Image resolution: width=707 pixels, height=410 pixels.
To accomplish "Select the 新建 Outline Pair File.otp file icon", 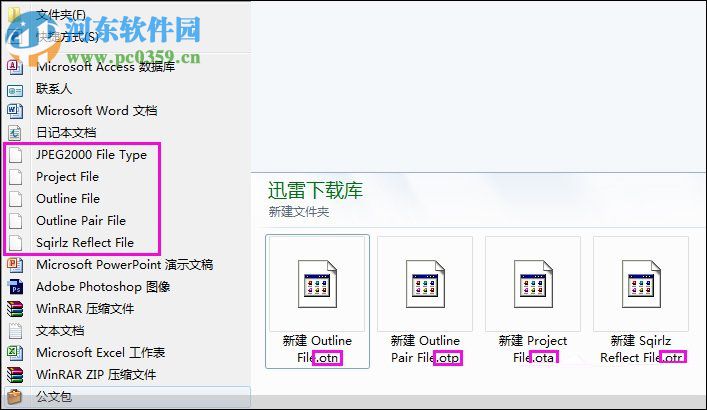I will [425, 284].
